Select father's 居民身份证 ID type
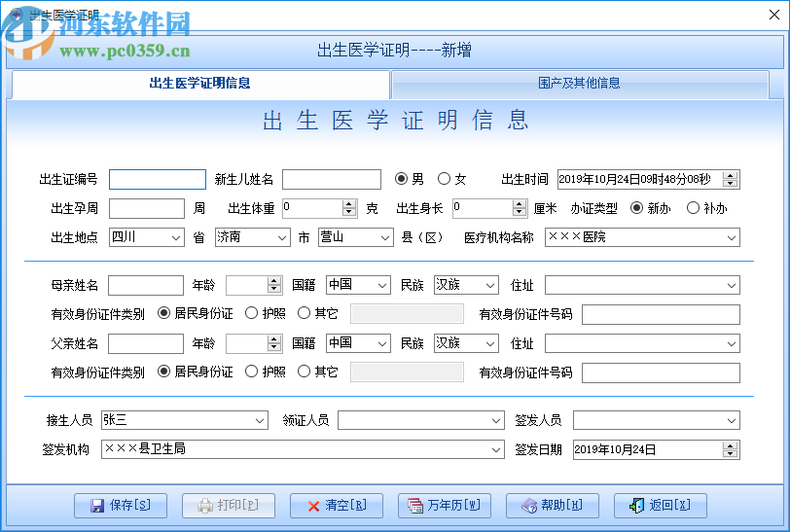The image size is (790, 532). pyautogui.click(x=163, y=372)
